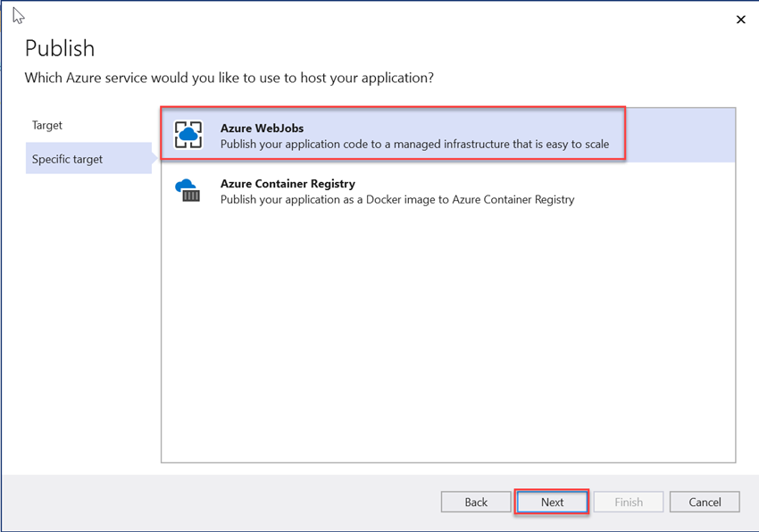Click empty space in the service list
This screenshot has width=759, height=532.
446,339
